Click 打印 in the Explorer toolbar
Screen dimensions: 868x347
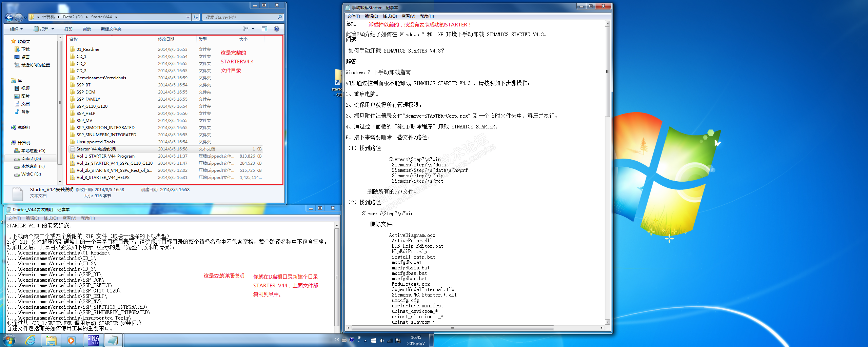pyautogui.click(x=68, y=29)
